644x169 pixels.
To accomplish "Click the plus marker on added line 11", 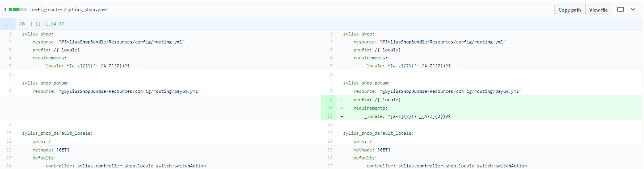I will click(x=342, y=116).
